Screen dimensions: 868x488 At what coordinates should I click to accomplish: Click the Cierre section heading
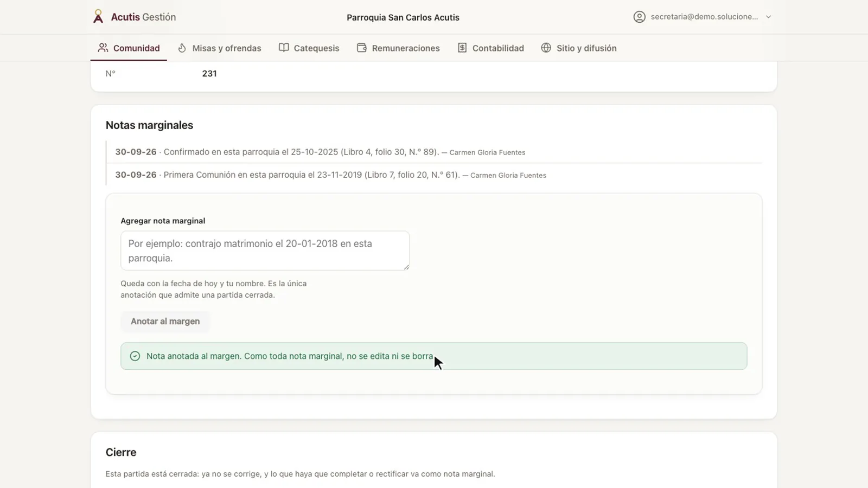pos(121,452)
